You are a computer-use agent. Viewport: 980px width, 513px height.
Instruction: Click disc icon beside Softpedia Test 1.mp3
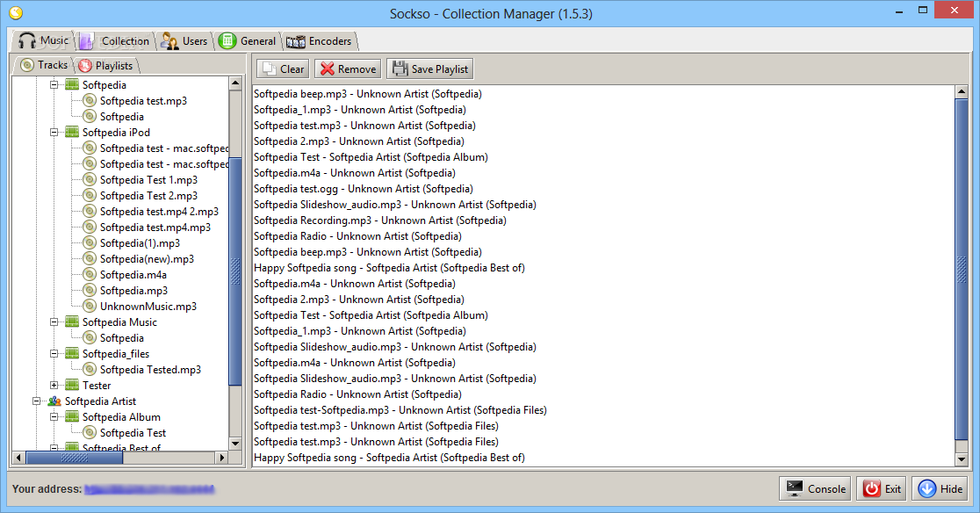click(90, 180)
